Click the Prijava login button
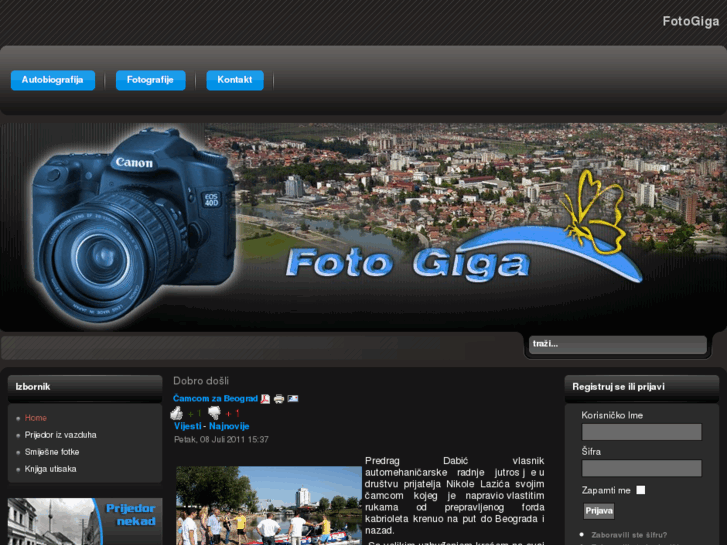The image size is (727, 545). click(x=599, y=511)
